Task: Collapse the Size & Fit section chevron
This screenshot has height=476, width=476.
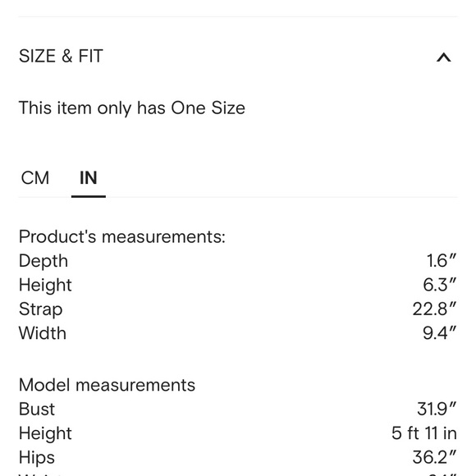Action: (443, 57)
